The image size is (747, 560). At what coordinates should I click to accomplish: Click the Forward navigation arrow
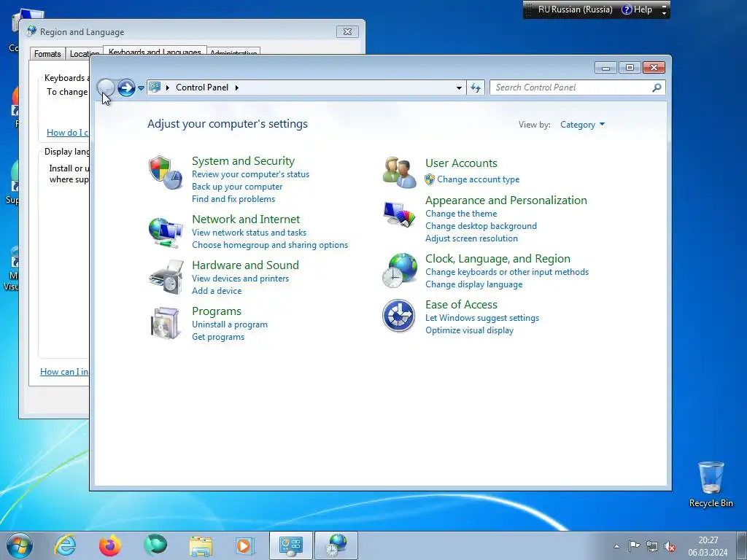(126, 87)
